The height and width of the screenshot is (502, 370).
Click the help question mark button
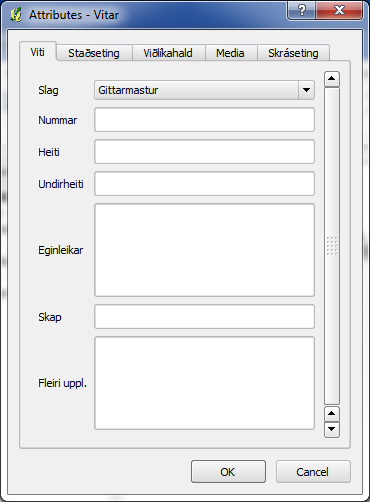coord(301,10)
